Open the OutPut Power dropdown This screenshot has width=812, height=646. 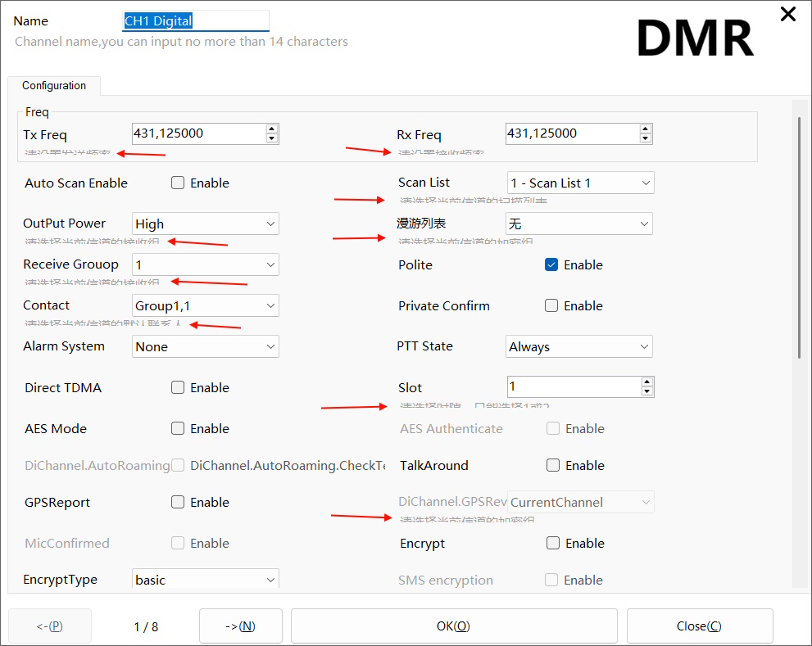point(205,224)
